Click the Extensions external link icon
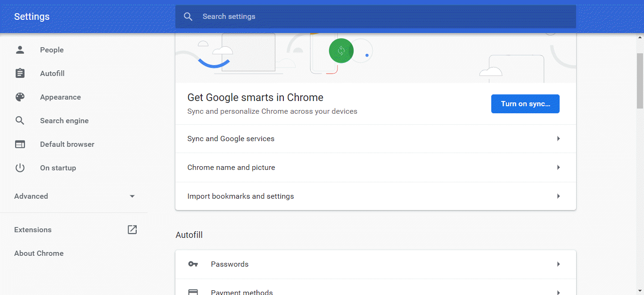Viewport: 644px width, 295px height. (132, 229)
